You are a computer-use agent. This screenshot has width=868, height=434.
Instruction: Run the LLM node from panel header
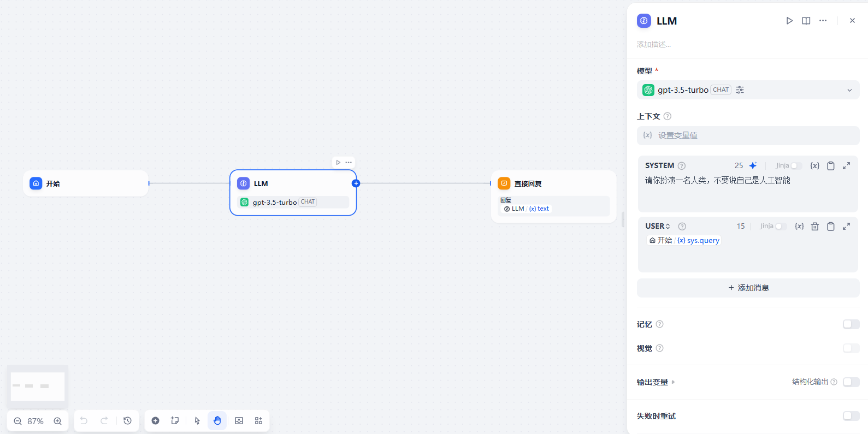click(x=789, y=21)
